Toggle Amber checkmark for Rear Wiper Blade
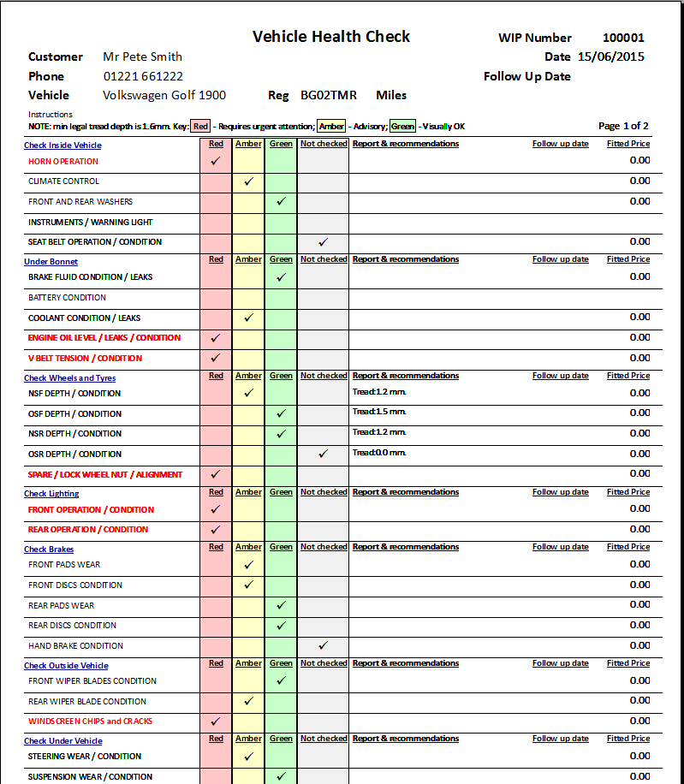Image resolution: width=684 pixels, height=784 pixels. point(248,701)
